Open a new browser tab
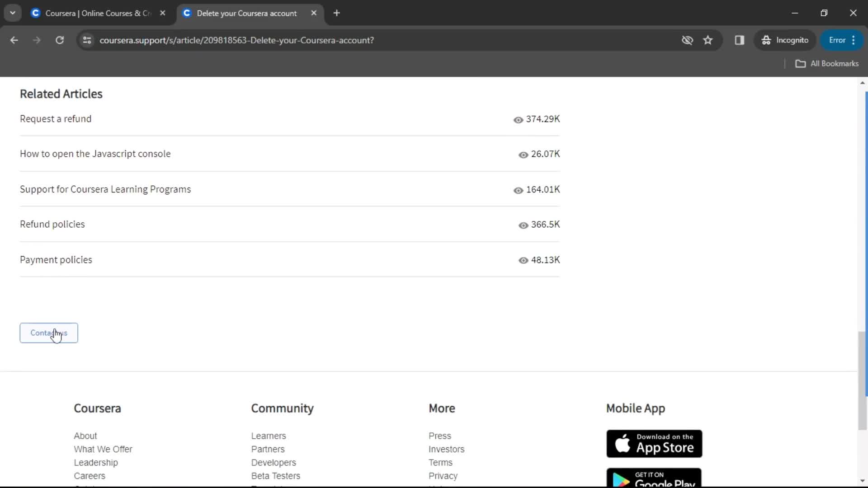 click(336, 13)
